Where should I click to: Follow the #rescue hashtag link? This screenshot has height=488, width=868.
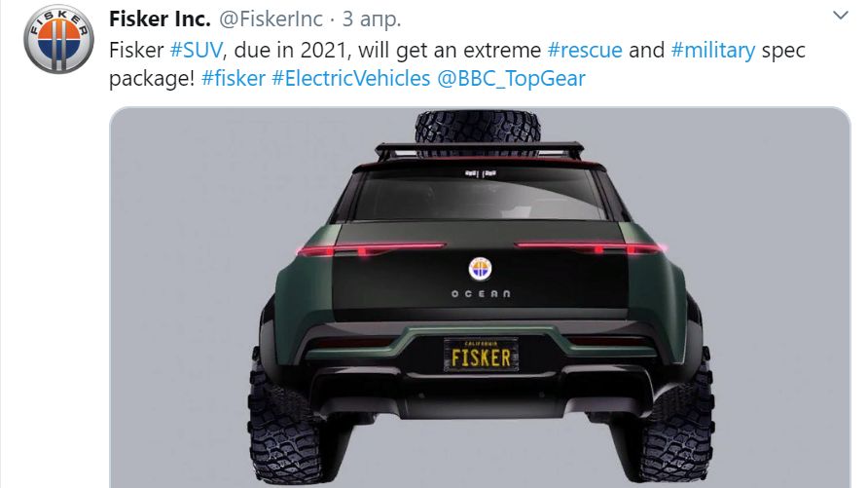(585, 50)
